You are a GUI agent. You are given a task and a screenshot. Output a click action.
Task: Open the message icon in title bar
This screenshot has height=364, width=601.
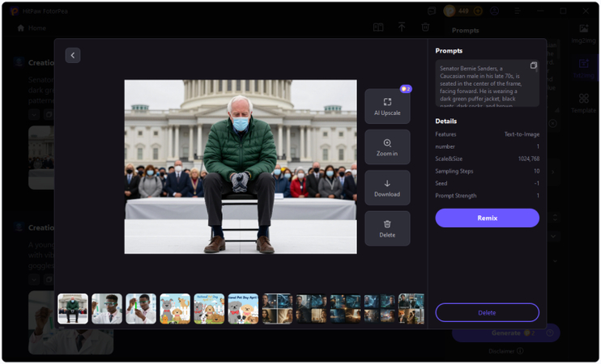pos(432,11)
